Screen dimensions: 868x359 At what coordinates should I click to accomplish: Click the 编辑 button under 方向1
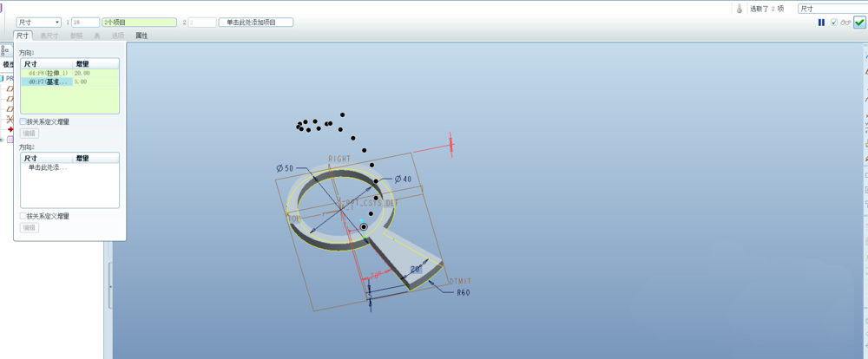pos(30,134)
